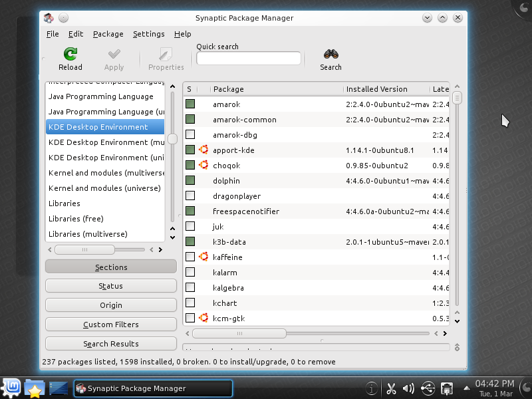Open Properties from the toolbar icon
Image resolution: width=532 pixels, height=399 pixels.
(166, 55)
